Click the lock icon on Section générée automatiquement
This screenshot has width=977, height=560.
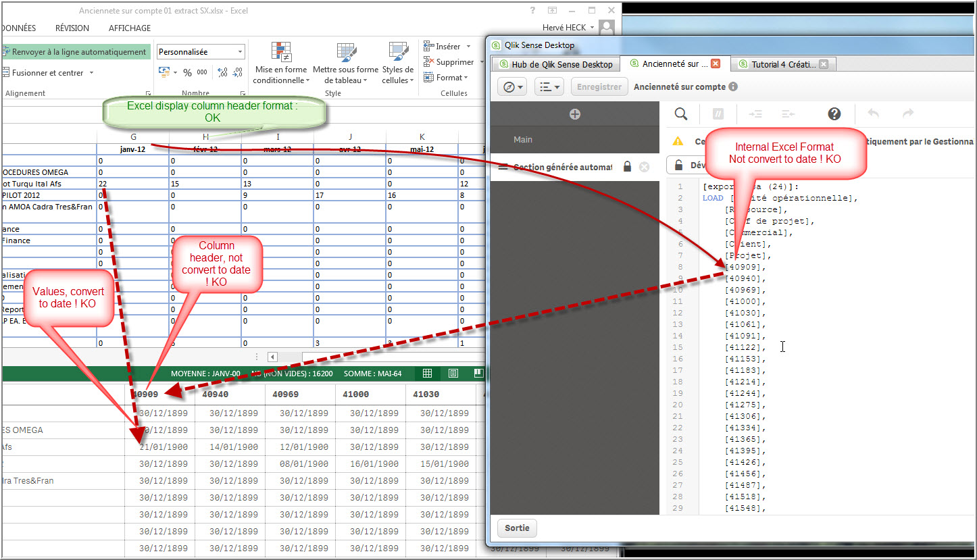coord(626,166)
